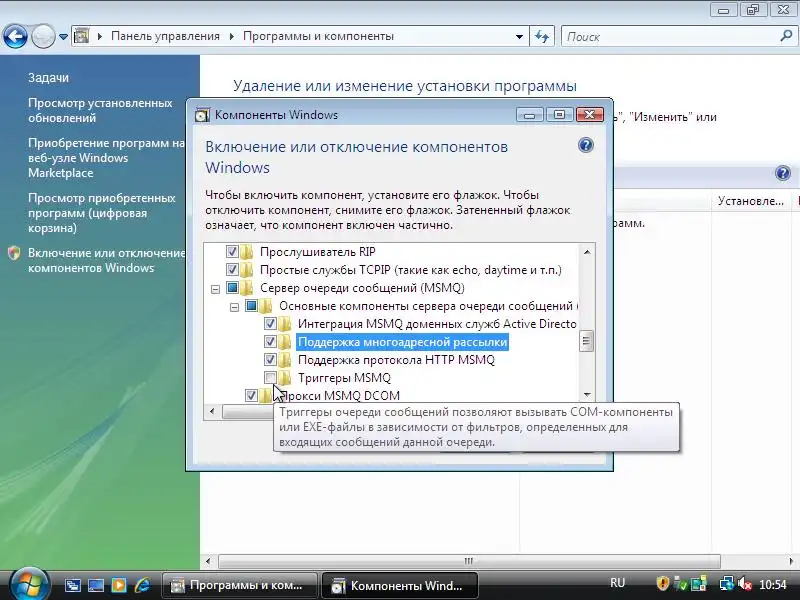Click the Control Panel icon in address bar
Image resolution: width=800 pixels, height=600 pixels.
(81, 36)
